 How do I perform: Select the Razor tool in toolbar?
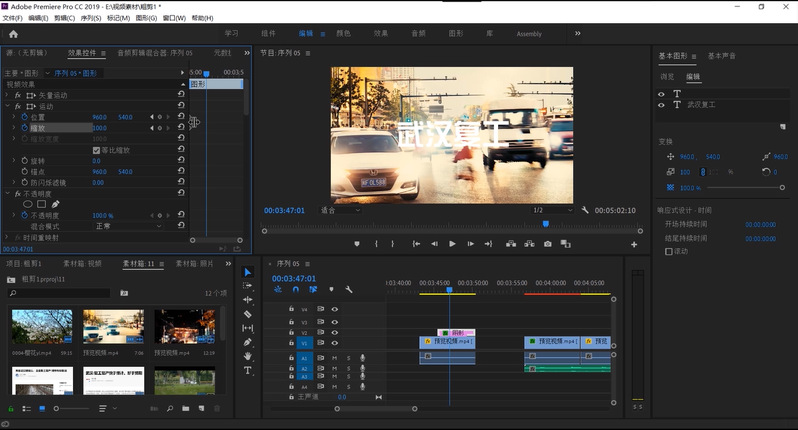coord(248,314)
